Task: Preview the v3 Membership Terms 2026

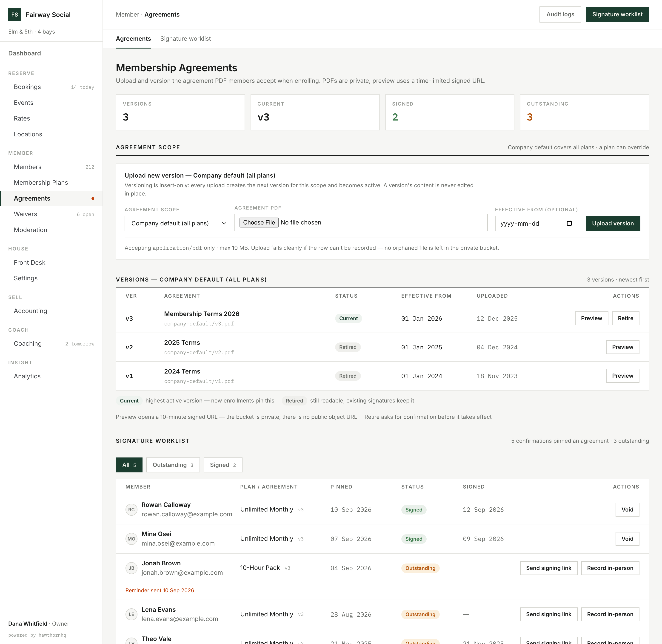Action: (591, 318)
